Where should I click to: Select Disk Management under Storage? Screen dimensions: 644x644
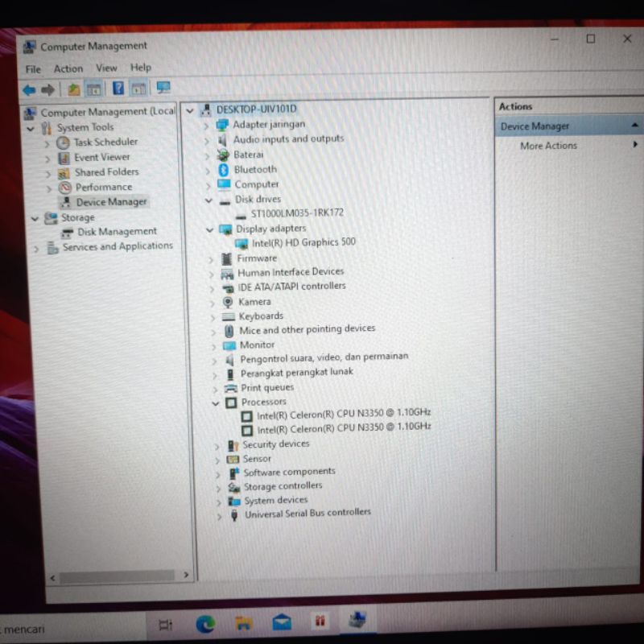(117, 232)
